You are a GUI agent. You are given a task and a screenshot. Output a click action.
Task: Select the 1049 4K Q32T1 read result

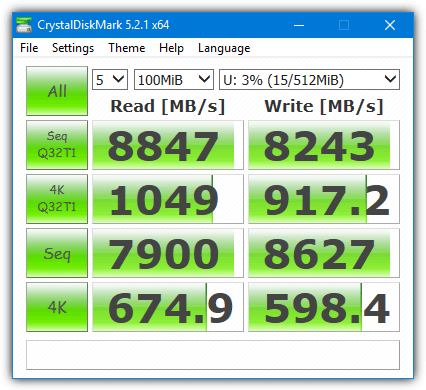[x=168, y=199]
